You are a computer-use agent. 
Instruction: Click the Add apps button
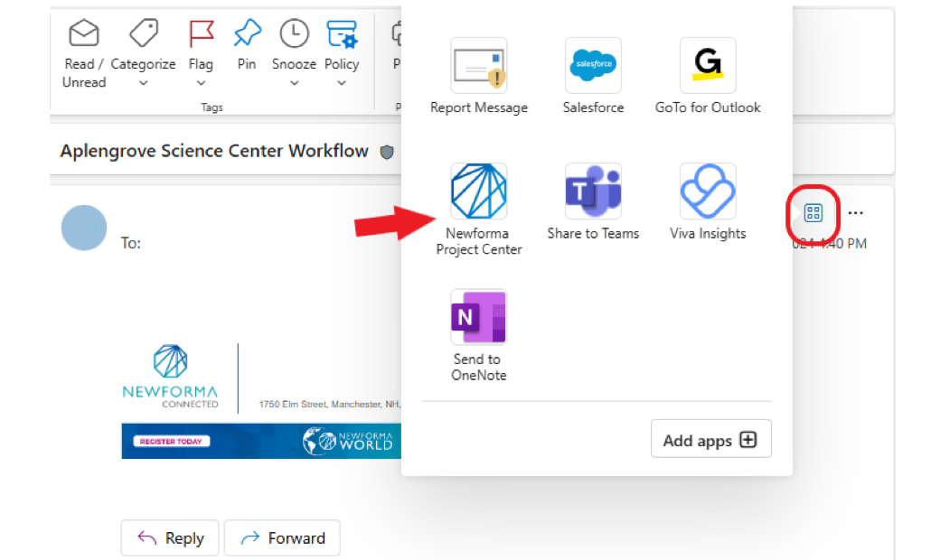(x=710, y=439)
